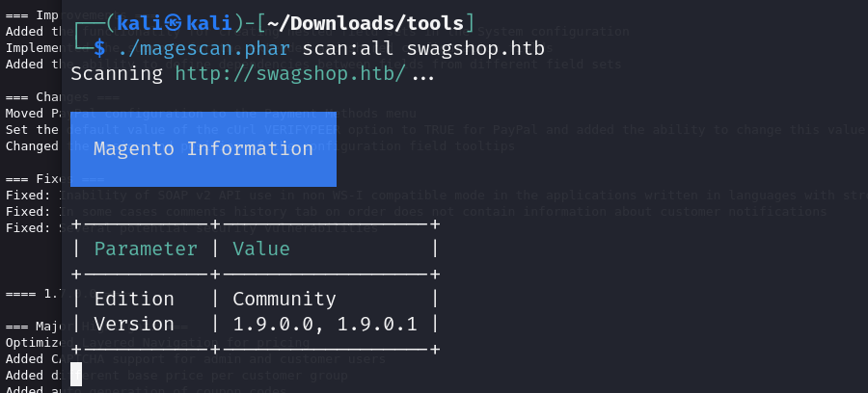Click the word Scanning in the output
This screenshot has height=393, width=868.
coord(116,73)
